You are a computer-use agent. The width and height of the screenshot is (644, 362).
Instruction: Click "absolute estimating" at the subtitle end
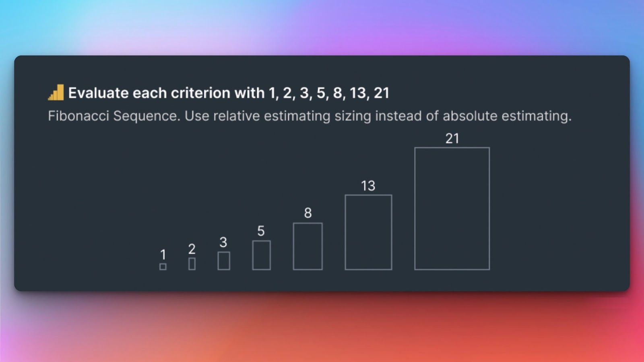[506, 116]
